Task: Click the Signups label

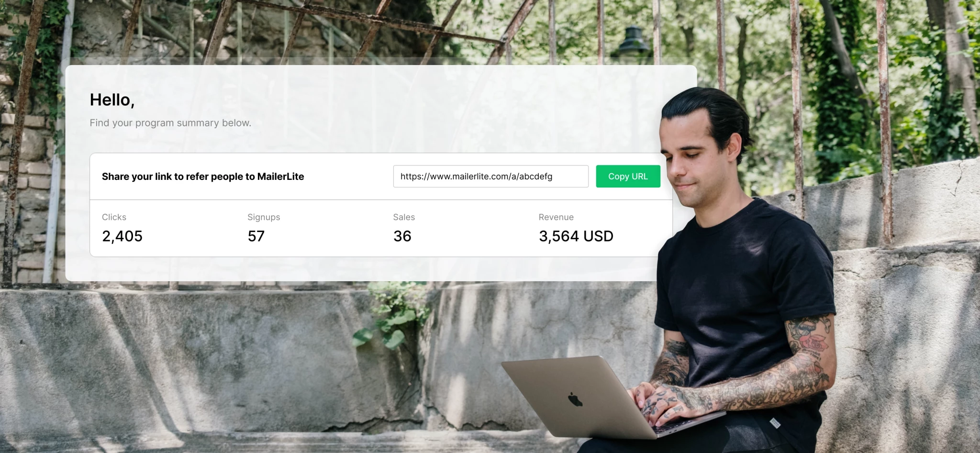Action: (x=264, y=217)
